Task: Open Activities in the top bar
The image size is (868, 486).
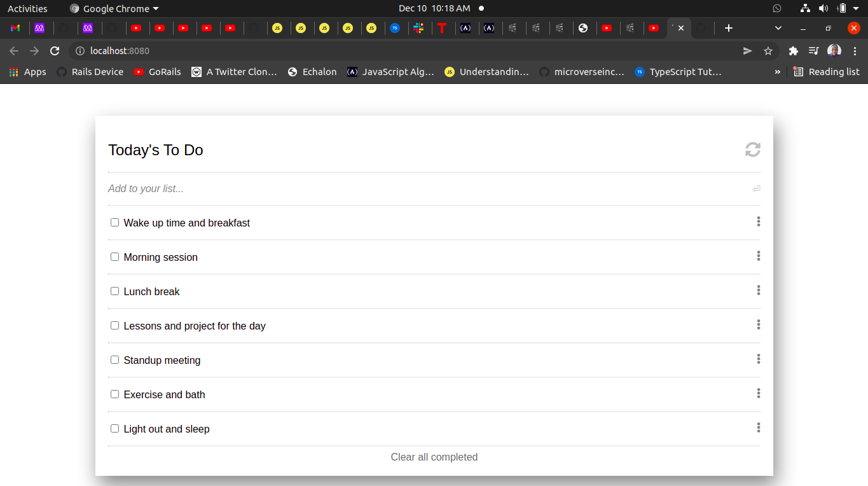Action: click(x=27, y=8)
